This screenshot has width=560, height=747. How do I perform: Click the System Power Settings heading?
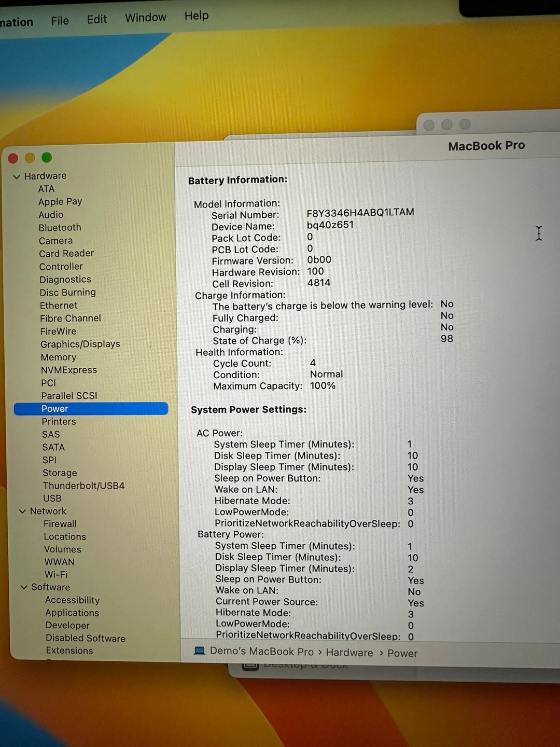click(249, 409)
